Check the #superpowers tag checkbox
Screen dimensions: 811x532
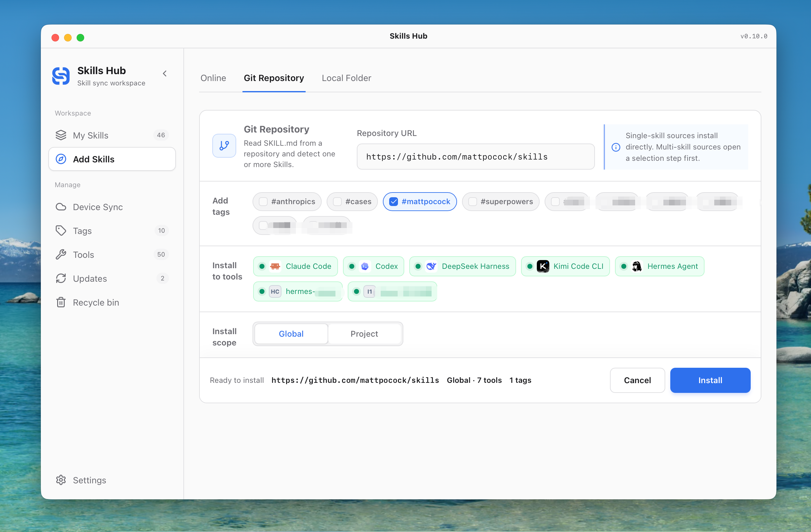(x=473, y=201)
